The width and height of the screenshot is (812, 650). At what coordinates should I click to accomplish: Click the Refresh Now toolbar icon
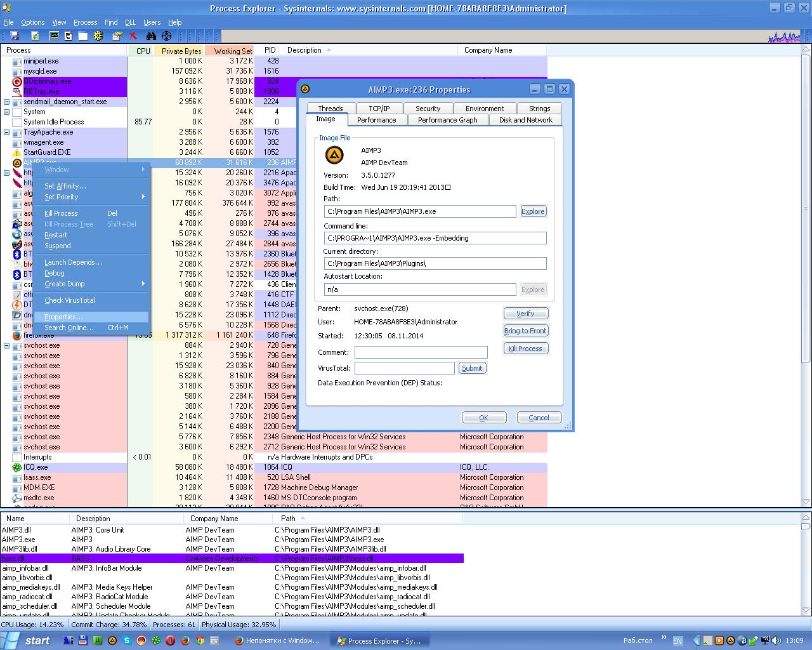tap(35, 36)
